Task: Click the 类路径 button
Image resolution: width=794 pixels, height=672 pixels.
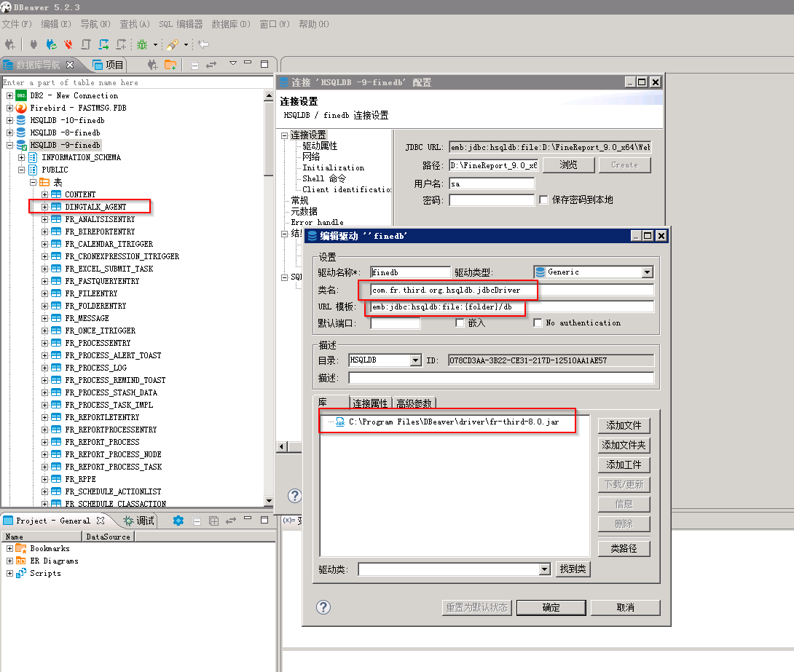Action: coord(624,548)
